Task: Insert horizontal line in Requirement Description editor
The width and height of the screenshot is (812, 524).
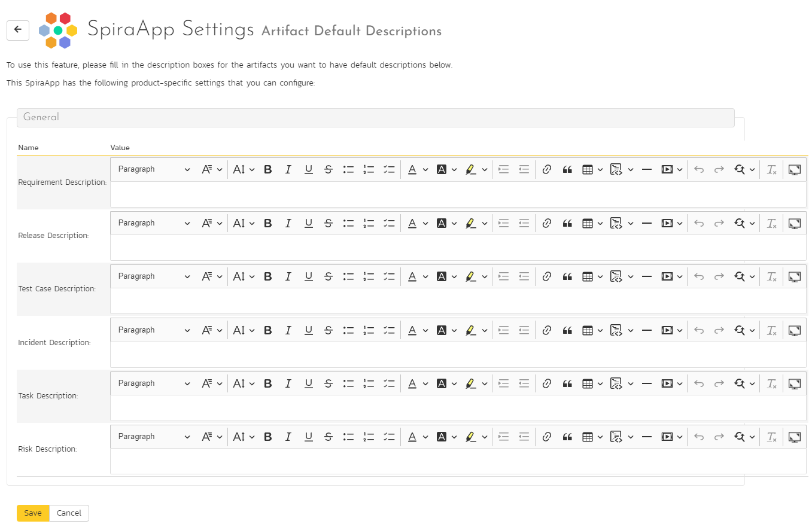Action: point(646,169)
